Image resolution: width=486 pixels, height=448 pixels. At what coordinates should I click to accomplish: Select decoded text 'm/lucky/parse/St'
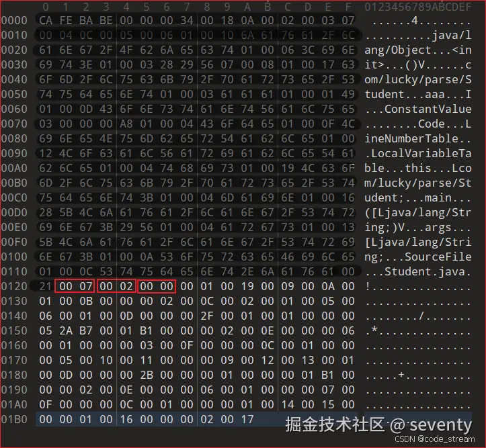[418, 183]
